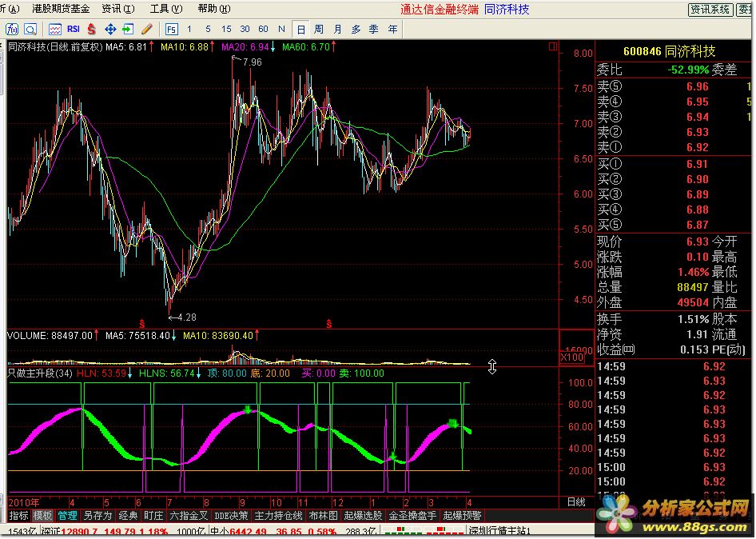Open the 港股期货基金 menu
The width and height of the screenshot is (756, 539).
pyautogui.click(x=61, y=9)
